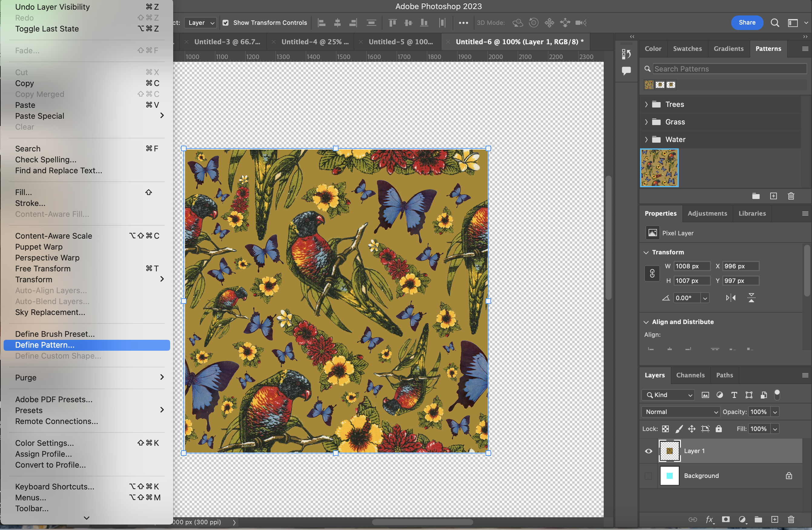Show the Background layer visibility box
Image resolution: width=812 pixels, height=530 pixels.
[649, 475]
